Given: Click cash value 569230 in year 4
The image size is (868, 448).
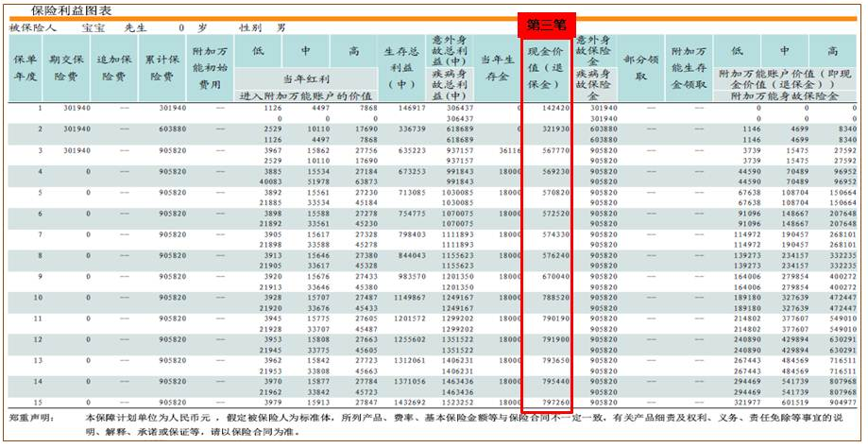Looking at the screenshot, I should (x=554, y=172).
